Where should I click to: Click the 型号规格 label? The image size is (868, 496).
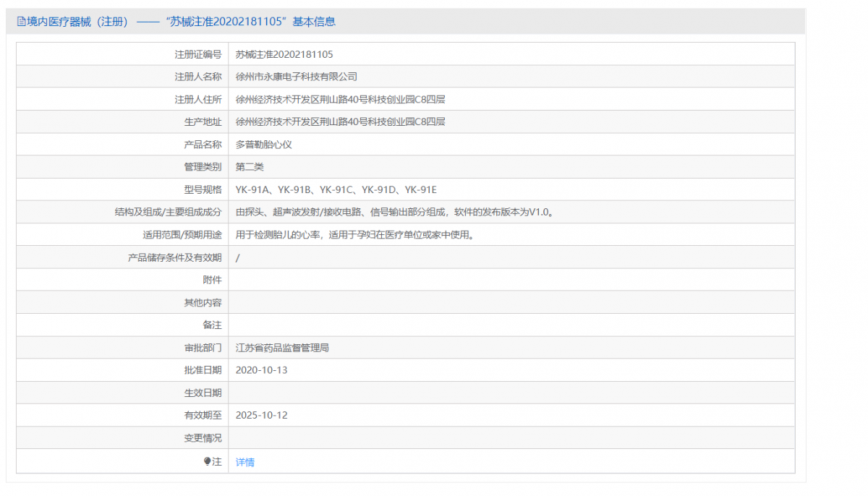tap(203, 189)
